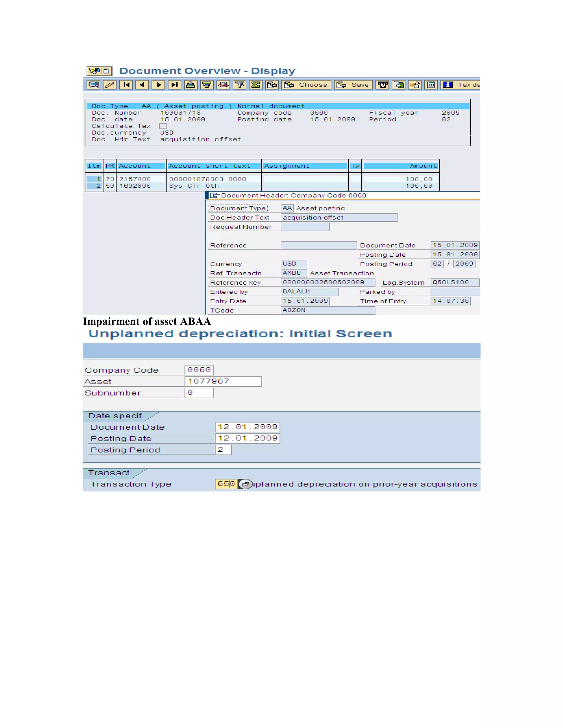Click the empty Request Number field
563x728 pixels.
coord(305,227)
